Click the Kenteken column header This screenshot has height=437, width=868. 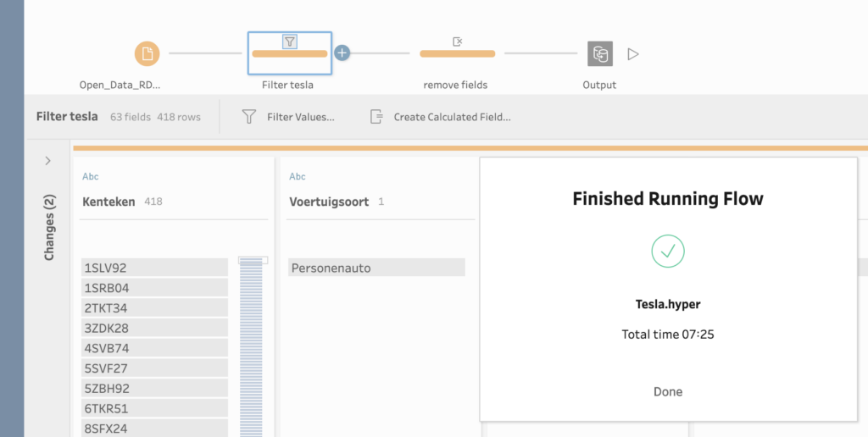[108, 202]
